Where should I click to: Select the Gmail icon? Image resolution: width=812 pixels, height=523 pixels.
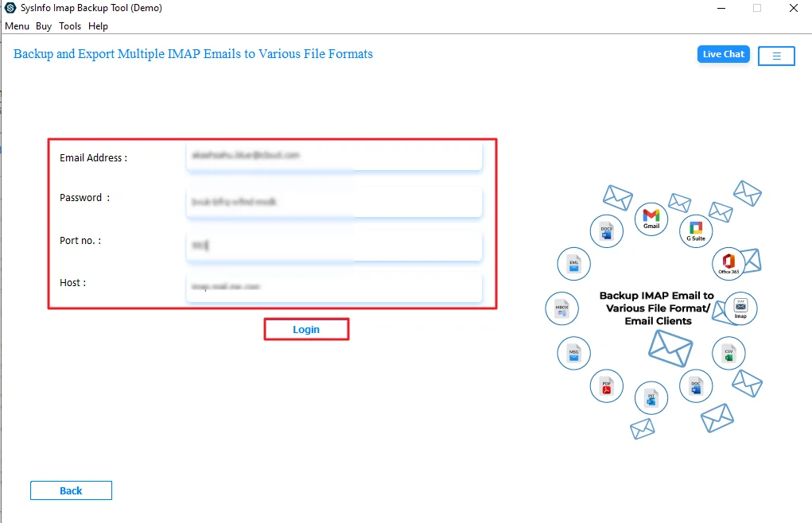[x=651, y=219]
